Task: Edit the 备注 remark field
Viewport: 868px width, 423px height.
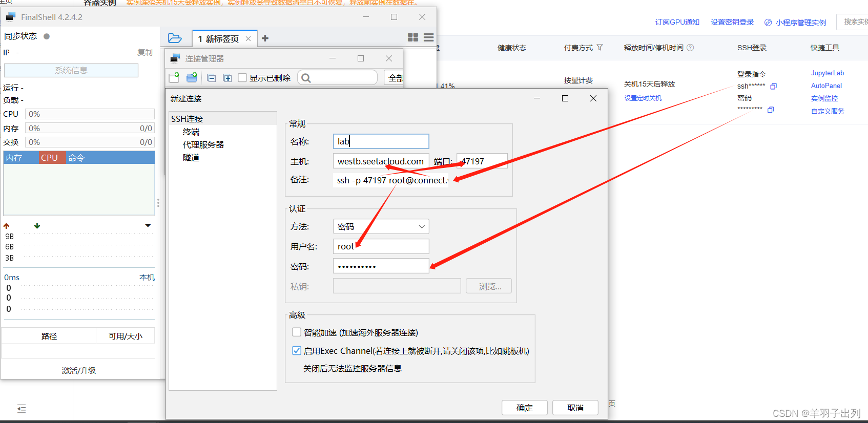Action: click(x=391, y=180)
